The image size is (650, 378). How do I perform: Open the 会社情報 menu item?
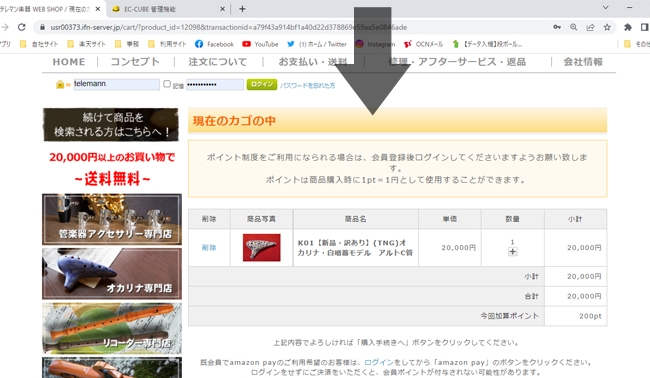(x=583, y=62)
